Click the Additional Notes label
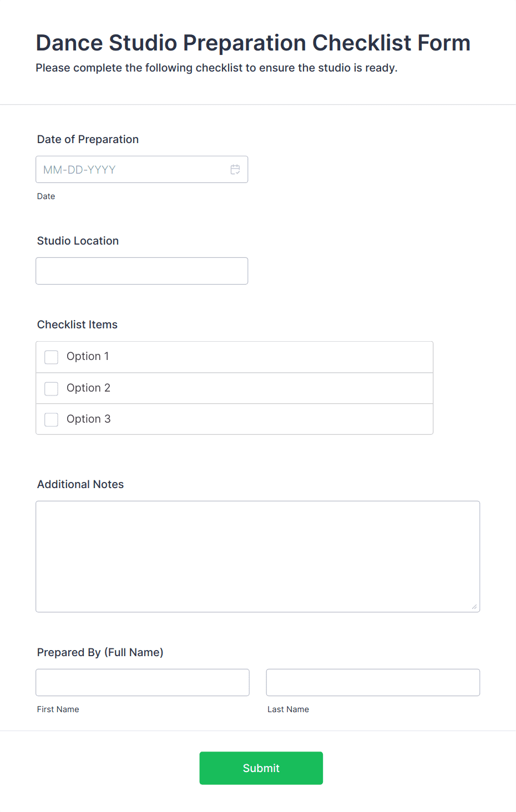Image resolution: width=516 pixels, height=812 pixels. coord(80,484)
